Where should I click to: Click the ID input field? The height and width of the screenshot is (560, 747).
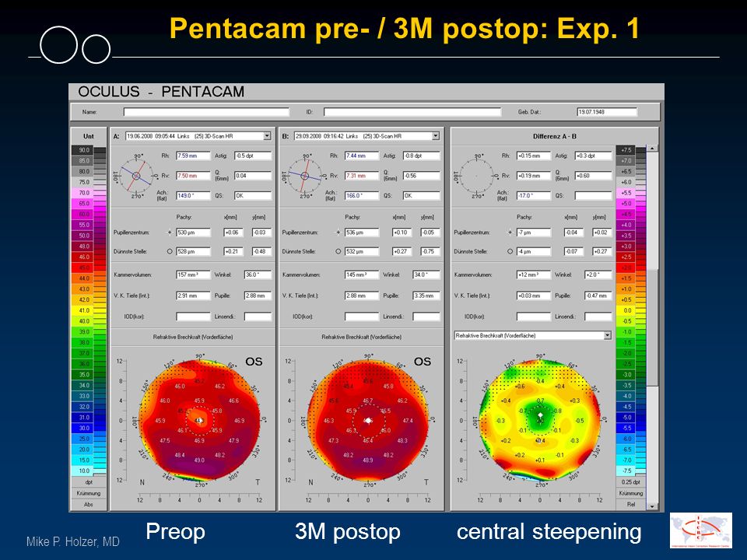(412, 112)
